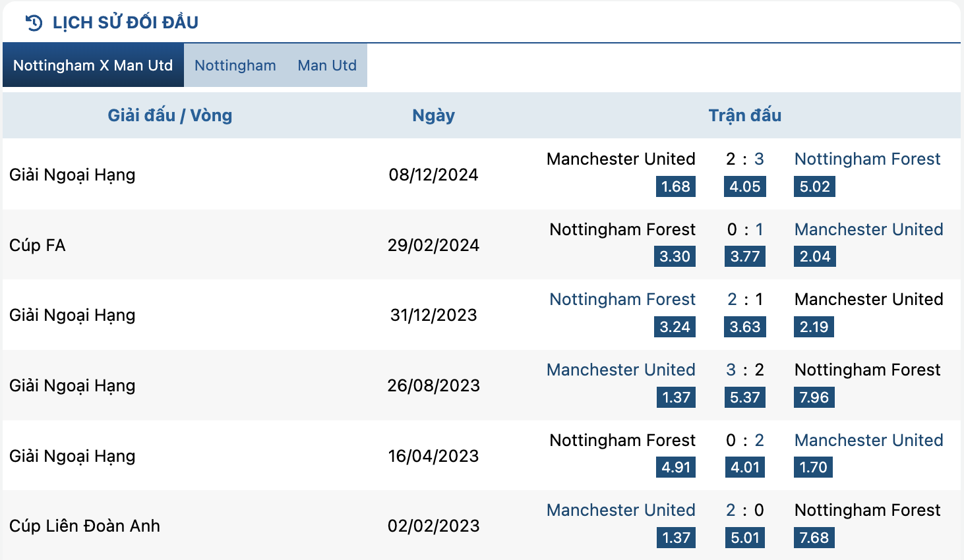This screenshot has width=964, height=560.
Task: Click the 3 : 2 match score
Action: [x=745, y=370]
